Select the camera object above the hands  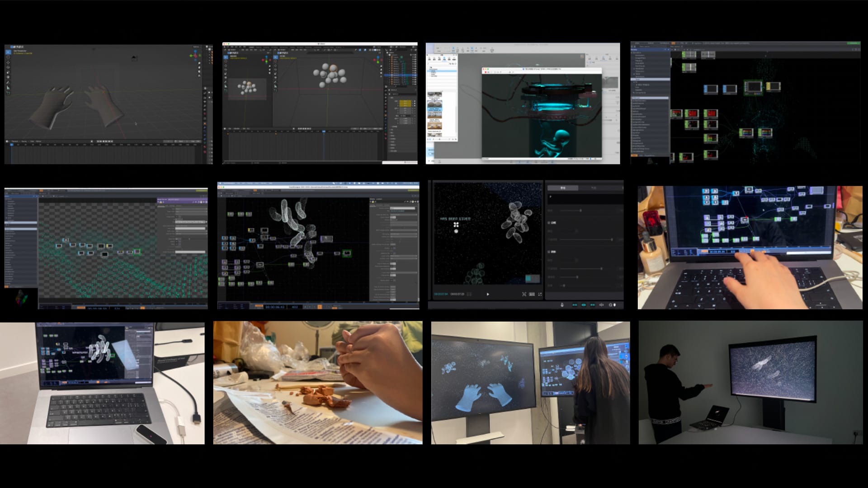coord(134,58)
